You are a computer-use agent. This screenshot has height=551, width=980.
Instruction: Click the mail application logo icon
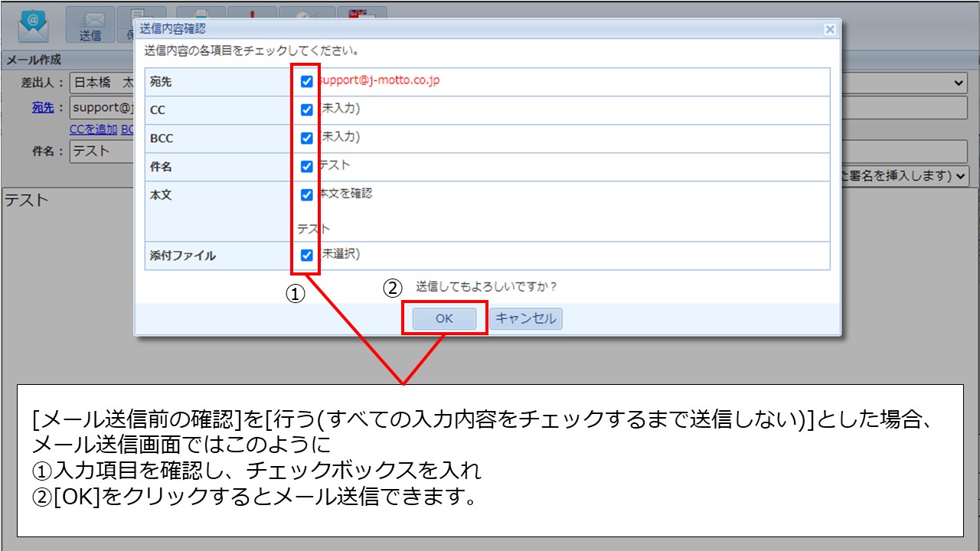(34, 26)
